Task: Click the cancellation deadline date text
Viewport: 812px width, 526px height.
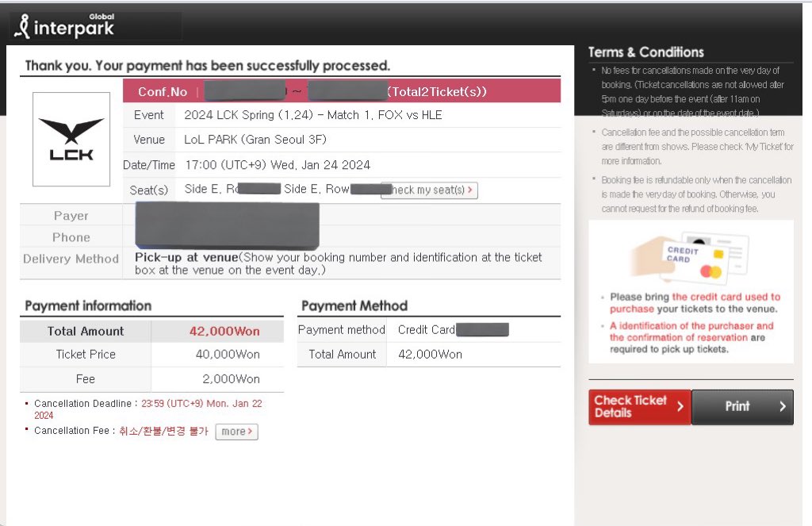Action: pyautogui.click(x=148, y=409)
